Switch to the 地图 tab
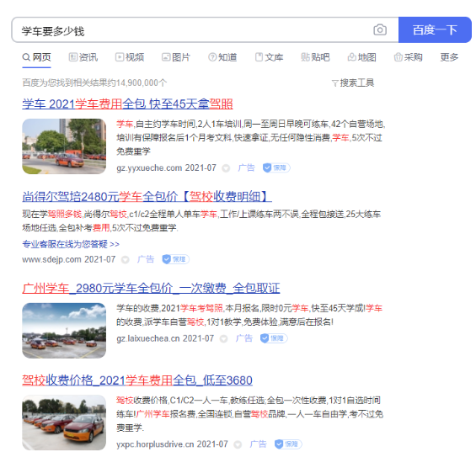Viewport: 476px width, 457px height. coord(362,57)
